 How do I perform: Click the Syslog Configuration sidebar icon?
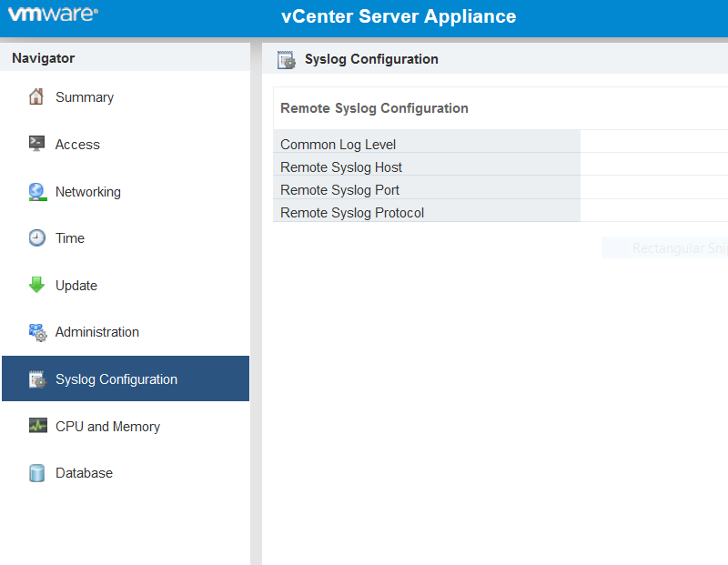click(x=37, y=378)
